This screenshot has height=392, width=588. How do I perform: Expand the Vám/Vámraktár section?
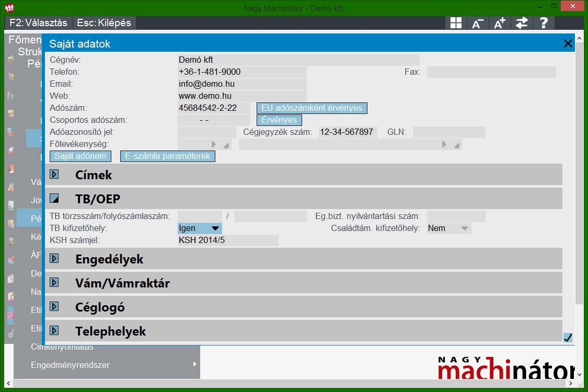pos(54,282)
